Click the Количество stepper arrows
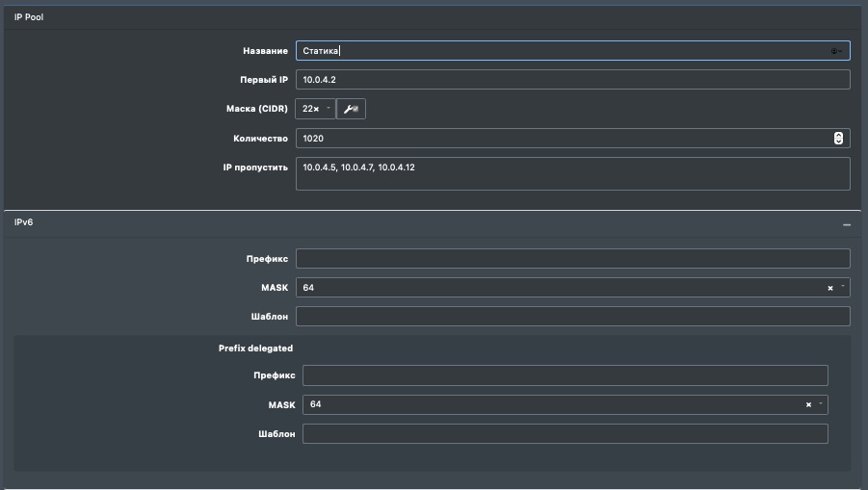The image size is (868, 490). tap(838, 139)
